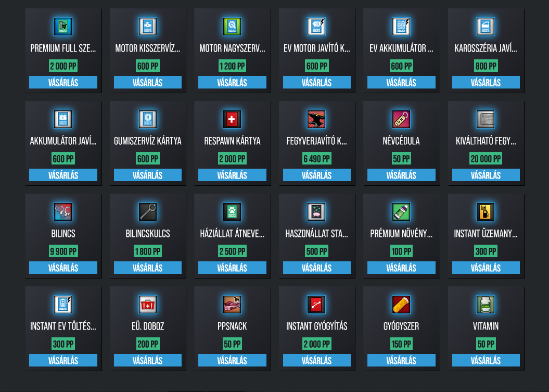Click the Bilincskulcs key icon

148,212
